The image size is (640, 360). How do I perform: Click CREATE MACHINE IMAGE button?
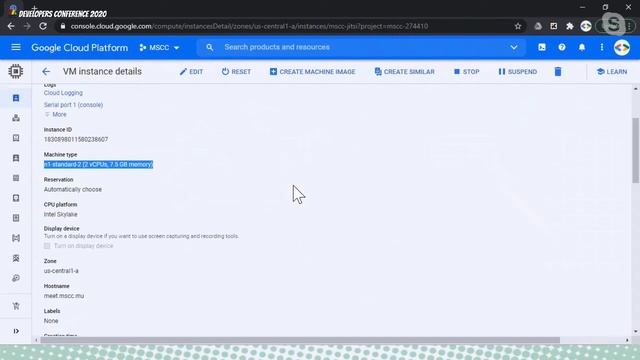click(x=312, y=72)
